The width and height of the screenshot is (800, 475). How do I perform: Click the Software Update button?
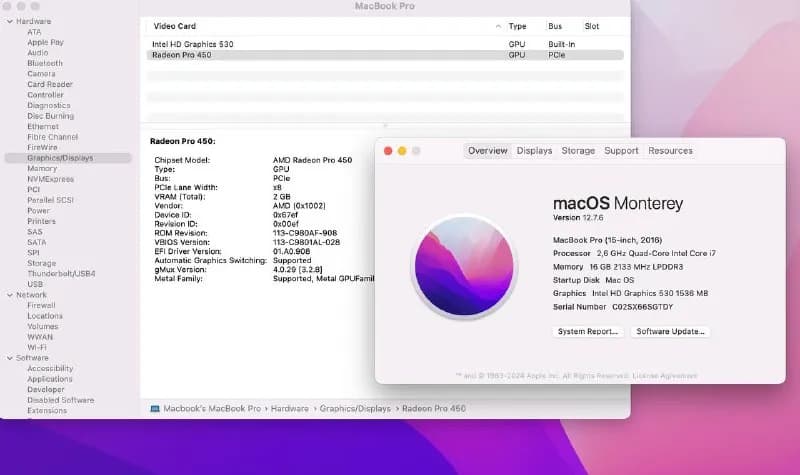[670, 332]
